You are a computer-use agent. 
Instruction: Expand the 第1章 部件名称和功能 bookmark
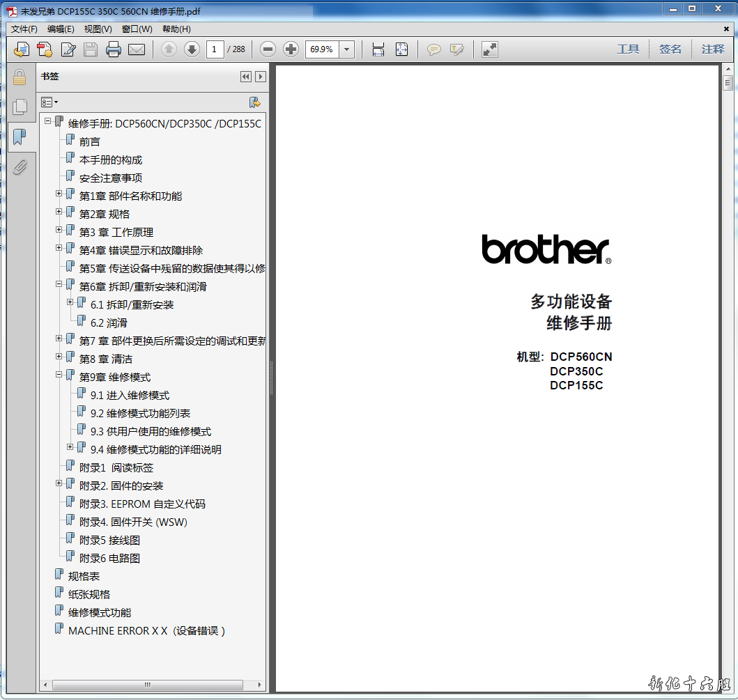pyautogui.click(x=59, y=194)
